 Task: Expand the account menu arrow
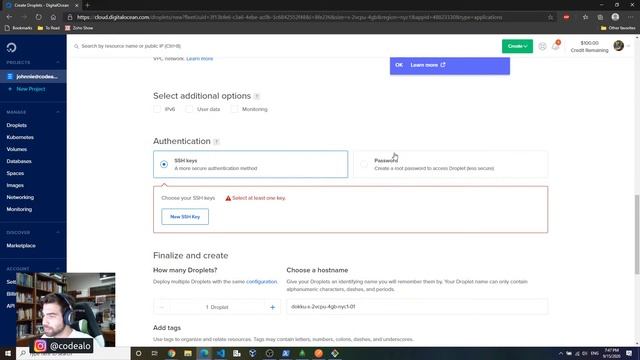coord(629,46)
